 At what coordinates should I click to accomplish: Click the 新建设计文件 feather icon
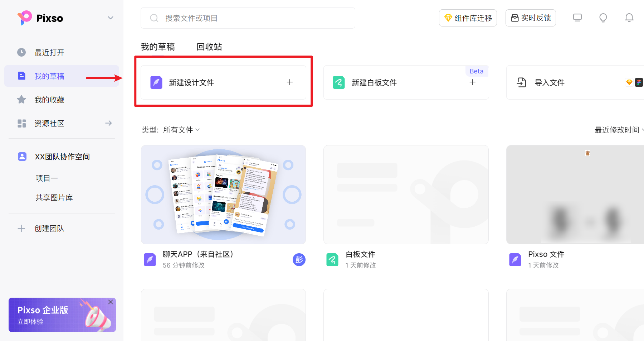pos(156,82)
